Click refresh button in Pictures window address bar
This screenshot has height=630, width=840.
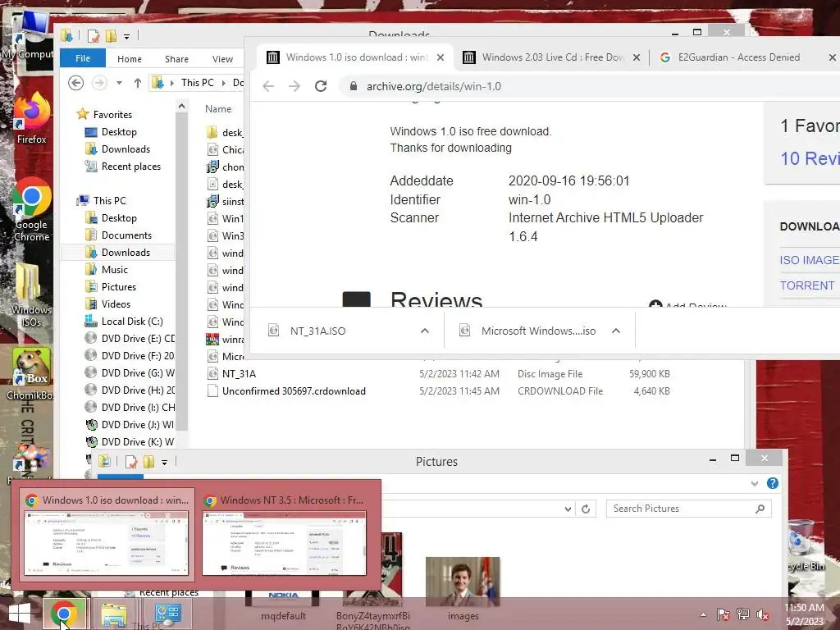586,509
